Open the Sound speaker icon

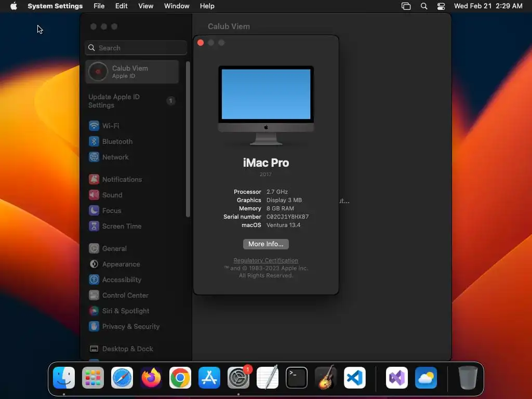click(x=94, y=195)
